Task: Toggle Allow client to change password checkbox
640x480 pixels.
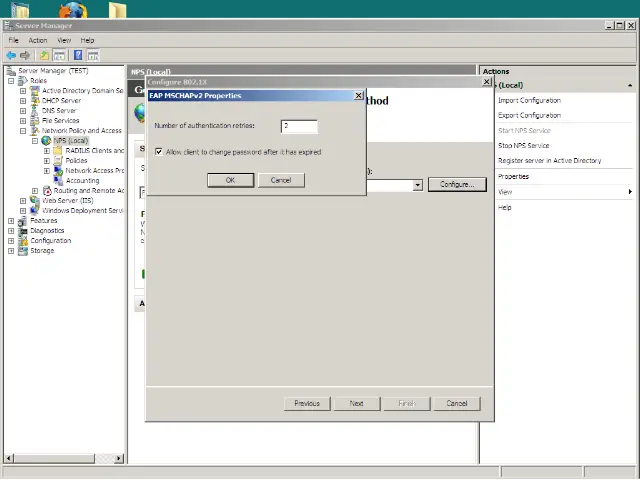Action: point(159,152)
